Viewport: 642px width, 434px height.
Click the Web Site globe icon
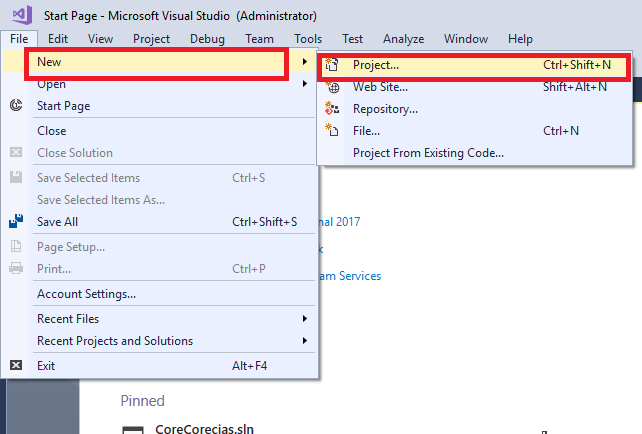point(334,87)
